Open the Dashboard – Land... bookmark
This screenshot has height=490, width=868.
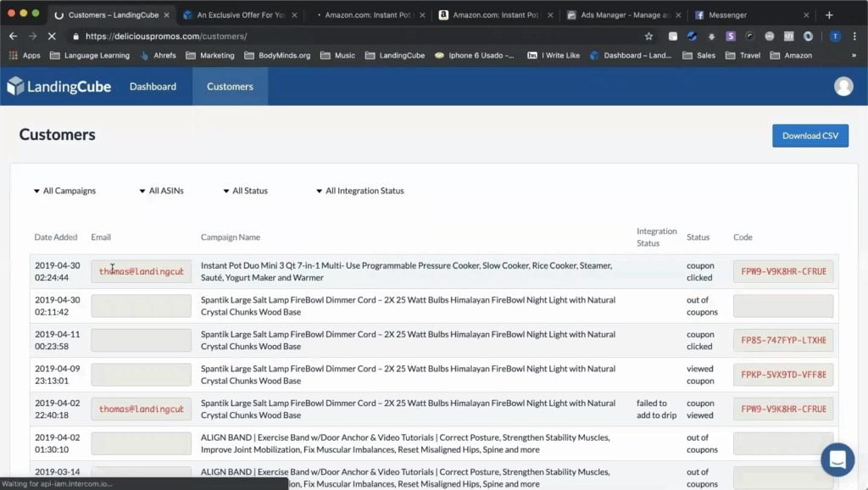tap(631, 55)
